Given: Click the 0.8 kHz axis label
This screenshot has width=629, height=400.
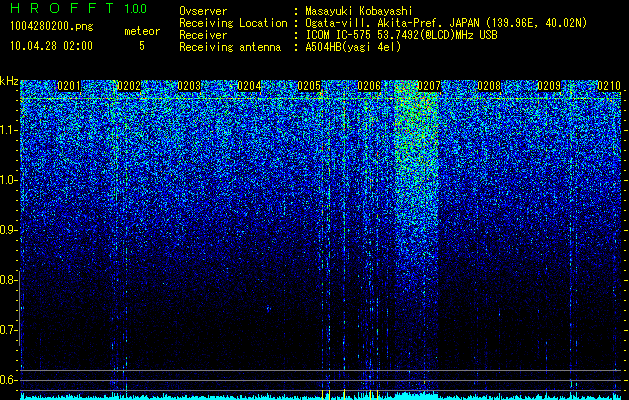Looking at the screenshot, I should point(8,280).
